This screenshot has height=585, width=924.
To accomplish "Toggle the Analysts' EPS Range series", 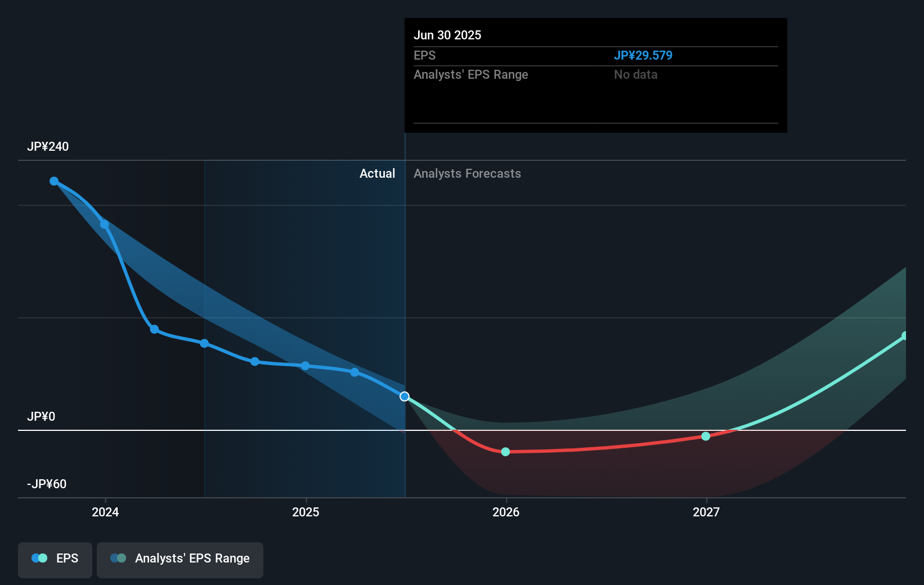I will pos(180,560).
